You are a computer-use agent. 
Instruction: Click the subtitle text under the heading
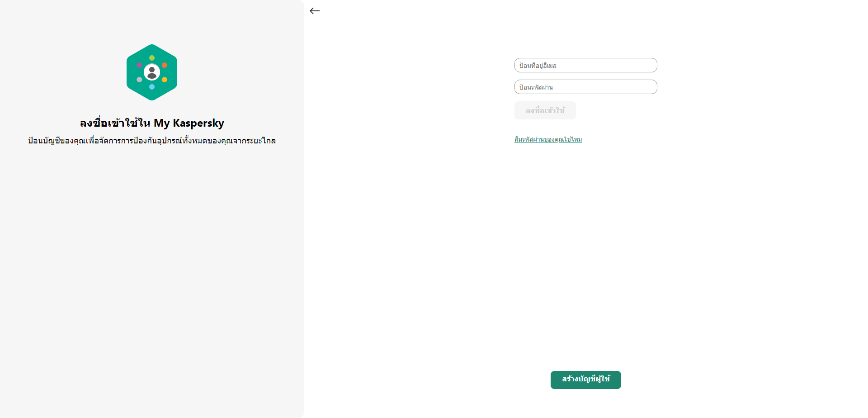tap(152, 141)
